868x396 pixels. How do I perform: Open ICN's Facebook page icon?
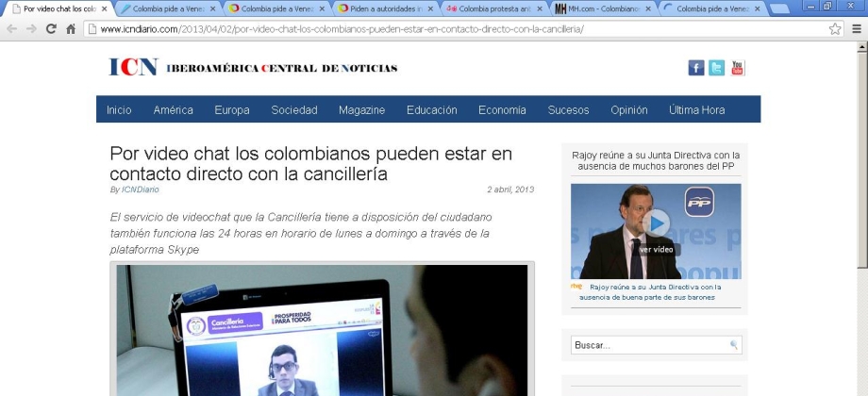(696, 68)
